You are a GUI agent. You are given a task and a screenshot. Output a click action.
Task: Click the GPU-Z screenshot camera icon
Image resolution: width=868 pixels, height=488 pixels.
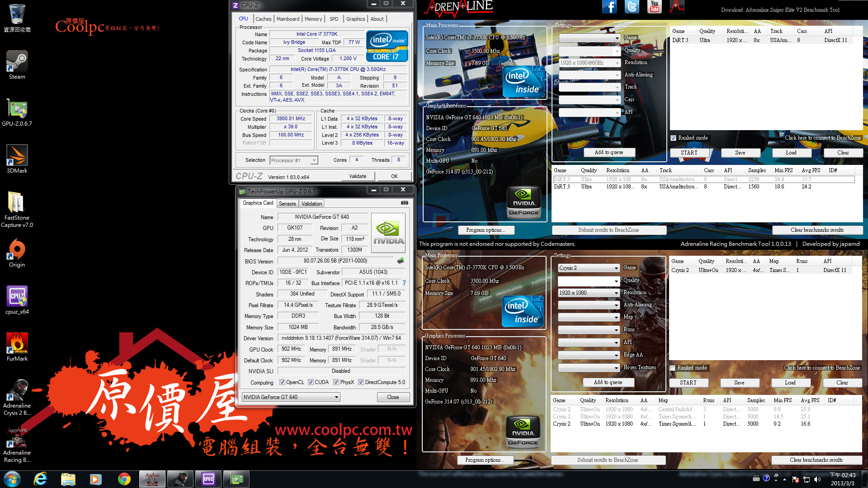pyautogui.click(x=405, y=203)
